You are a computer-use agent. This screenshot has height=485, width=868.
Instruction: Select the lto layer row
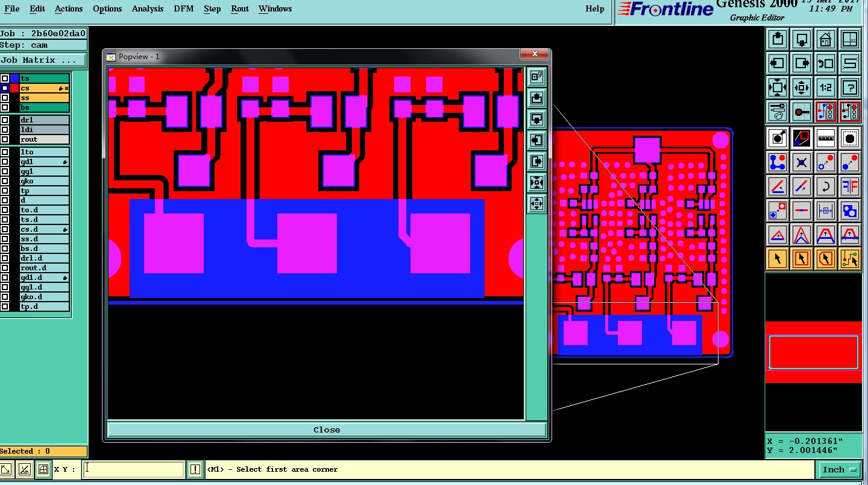pyautogui.click(x=44, y=152)
